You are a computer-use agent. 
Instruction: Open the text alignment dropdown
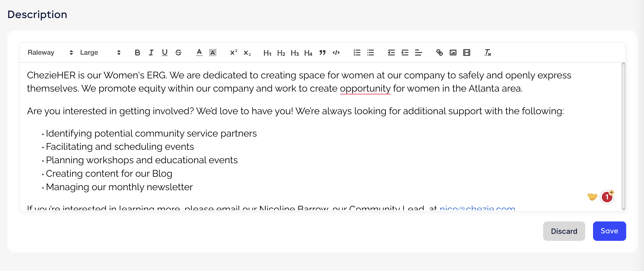418,53
